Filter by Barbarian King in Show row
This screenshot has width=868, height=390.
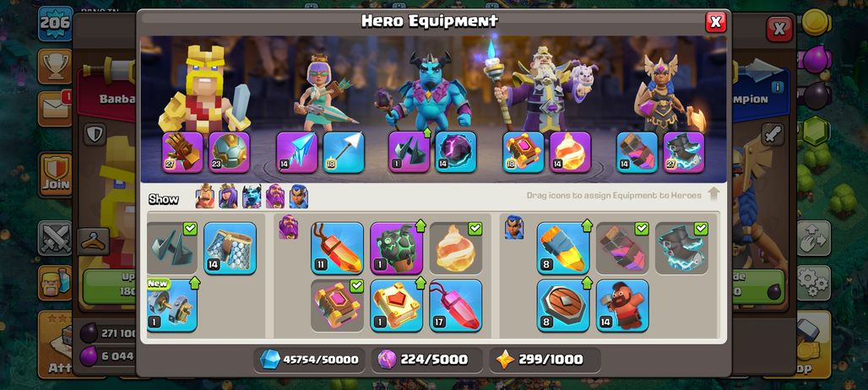click(205, 197)
